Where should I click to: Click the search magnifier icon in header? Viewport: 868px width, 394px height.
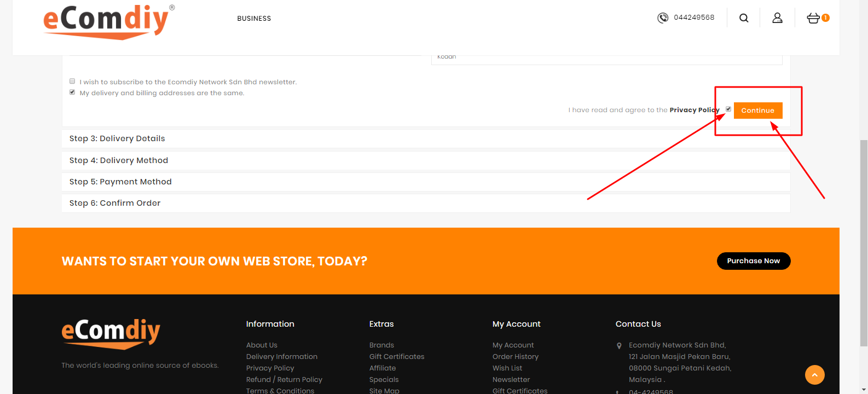744,18
